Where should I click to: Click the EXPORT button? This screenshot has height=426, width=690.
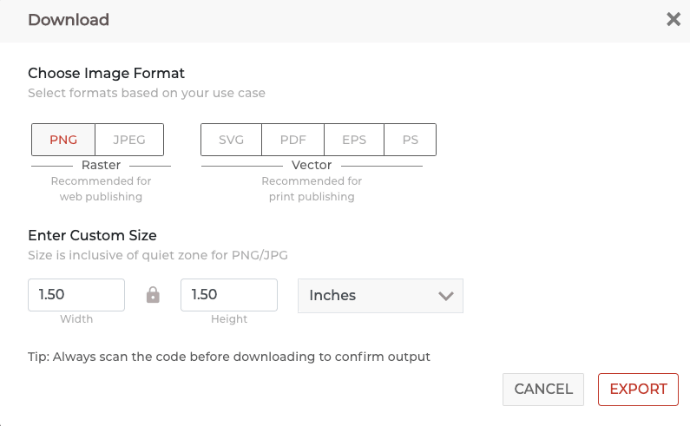pyautogui.click(x=638, y=389)
